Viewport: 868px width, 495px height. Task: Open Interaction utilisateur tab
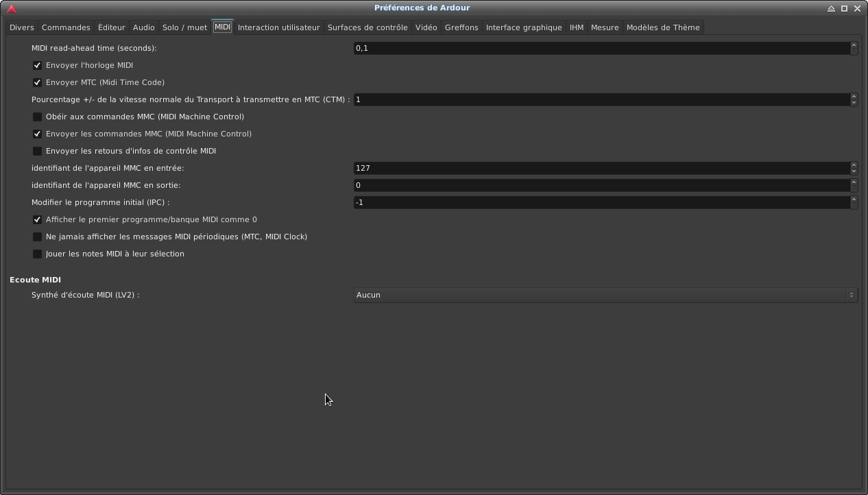279,27
